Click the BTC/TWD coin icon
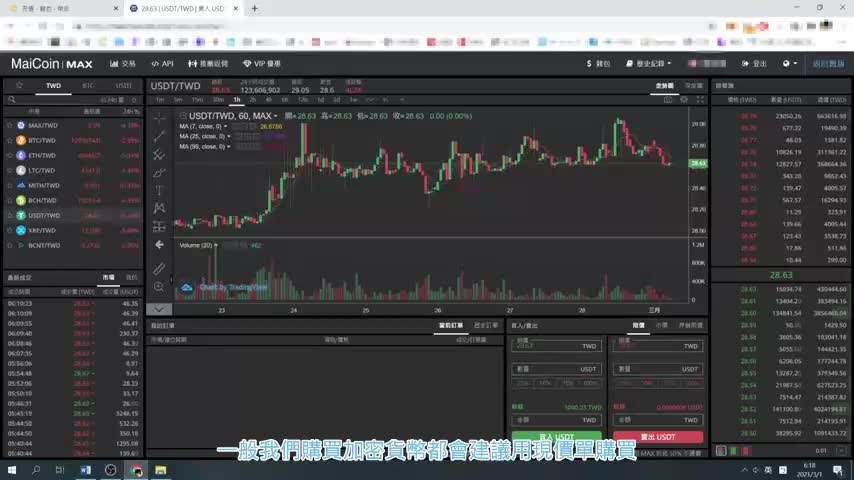The image size is (854, 480). 21,140
